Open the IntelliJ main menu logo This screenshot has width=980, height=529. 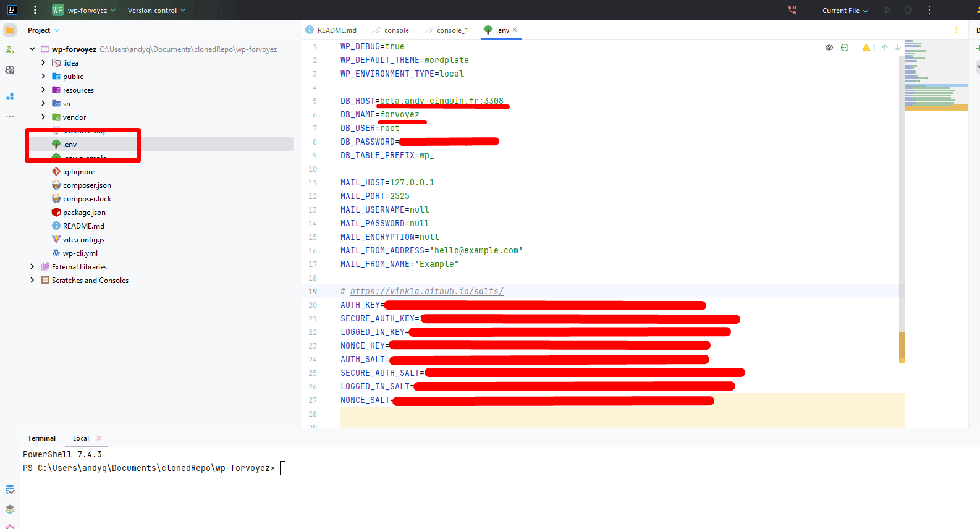12,10
